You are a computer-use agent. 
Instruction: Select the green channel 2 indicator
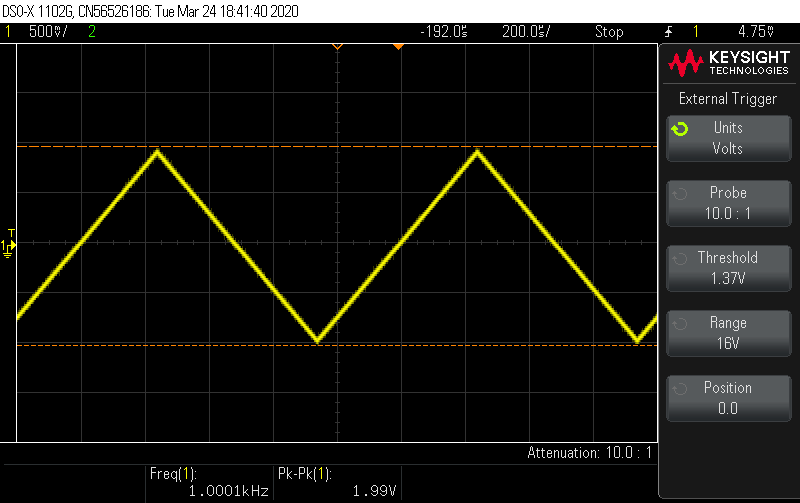click(92, 32)
